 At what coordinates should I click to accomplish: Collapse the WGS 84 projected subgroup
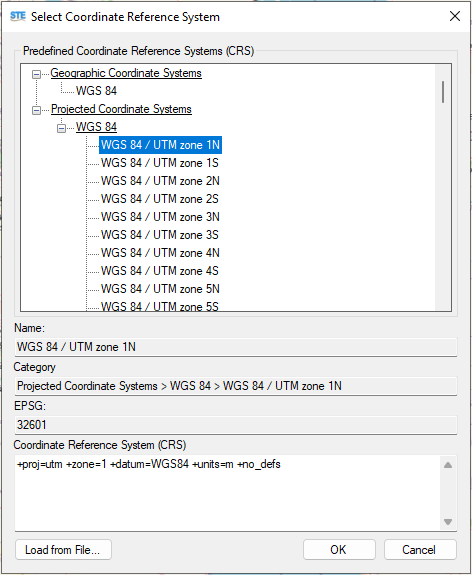pos(61,128)
